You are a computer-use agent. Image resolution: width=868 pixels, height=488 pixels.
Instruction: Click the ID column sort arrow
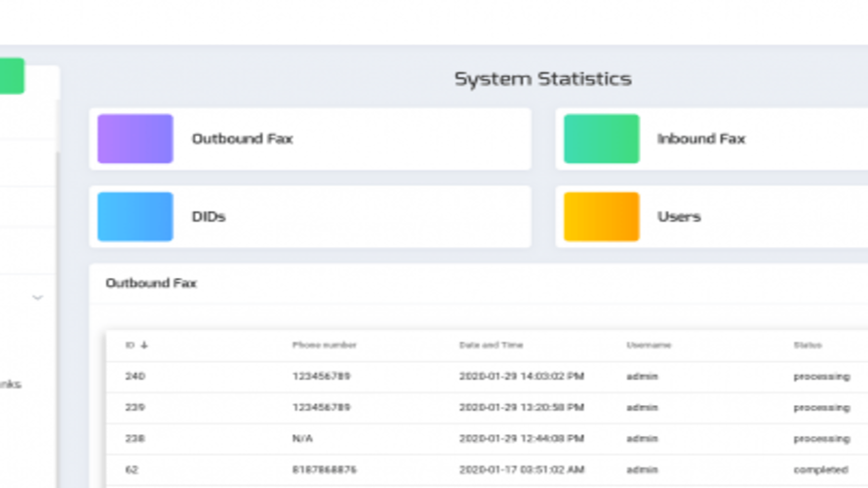pyautogui.click(x=144, y=346)
